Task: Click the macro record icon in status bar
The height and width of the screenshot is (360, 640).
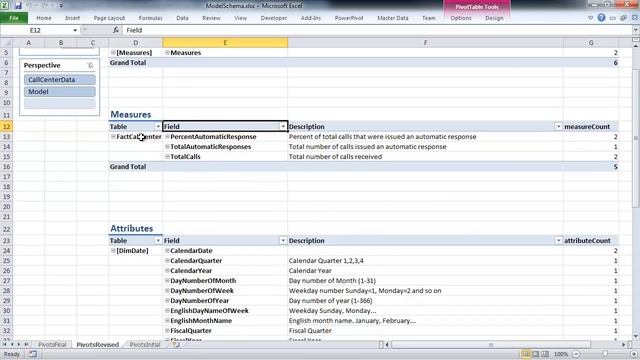Action: coord(33,354)
